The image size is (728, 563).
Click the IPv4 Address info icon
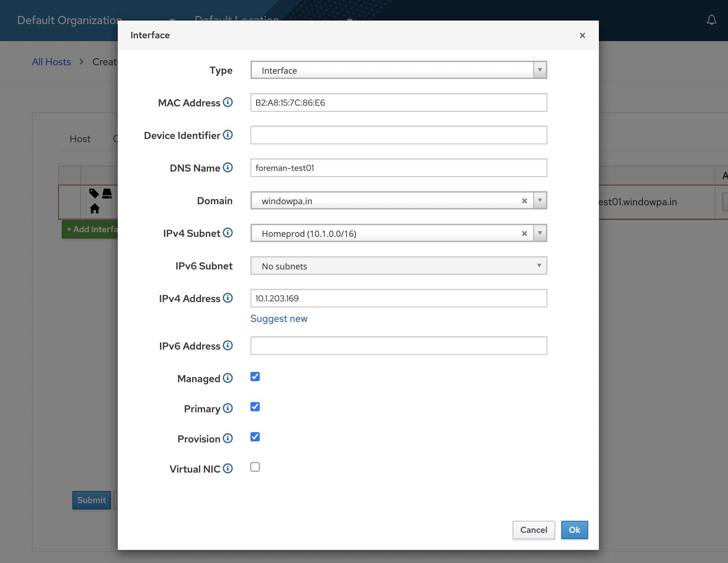click(228, 298)
